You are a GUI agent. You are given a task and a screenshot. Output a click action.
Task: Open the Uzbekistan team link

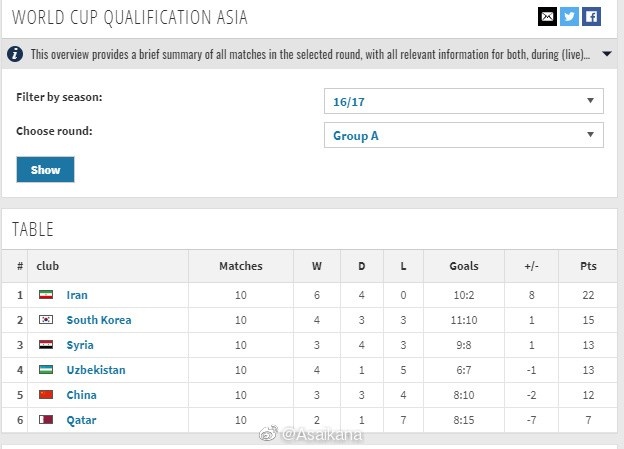[x=96, y=370]
